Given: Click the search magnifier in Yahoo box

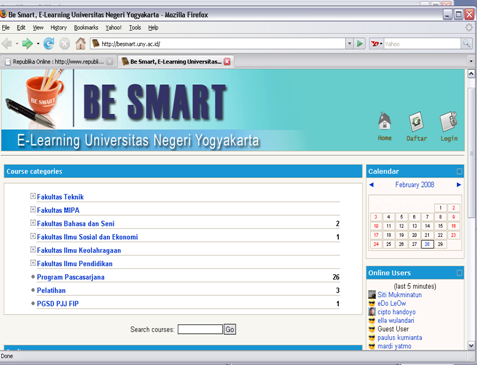Looking at the screenshot, I should point(466,44).
